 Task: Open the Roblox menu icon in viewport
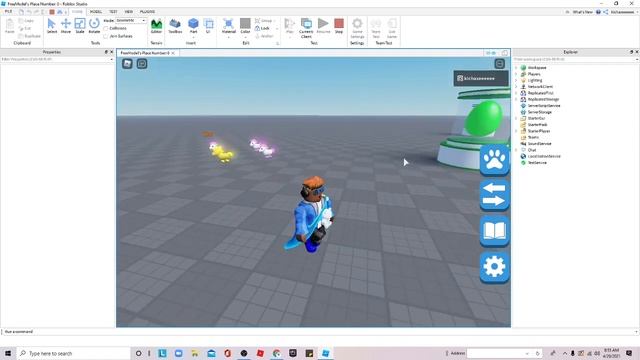127,64
